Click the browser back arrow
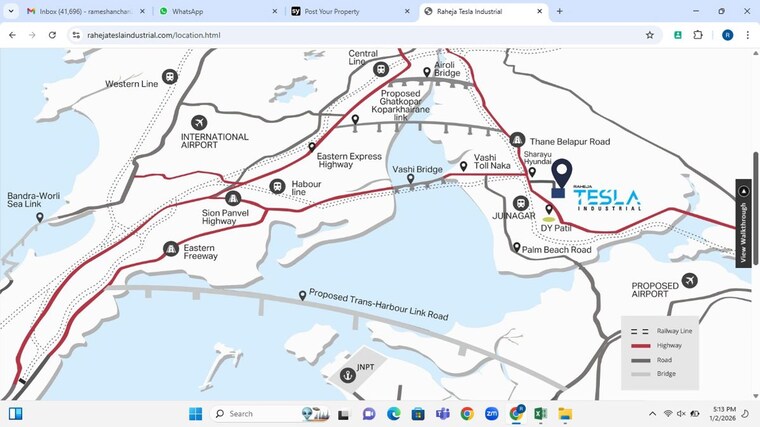 click(x=13, y=35)
